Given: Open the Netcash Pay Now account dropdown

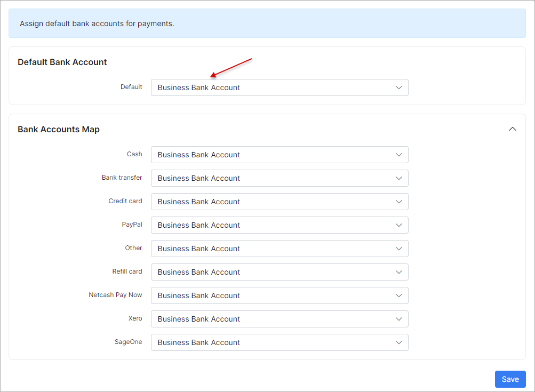Looking at the screenshot, I should (280, 295).
